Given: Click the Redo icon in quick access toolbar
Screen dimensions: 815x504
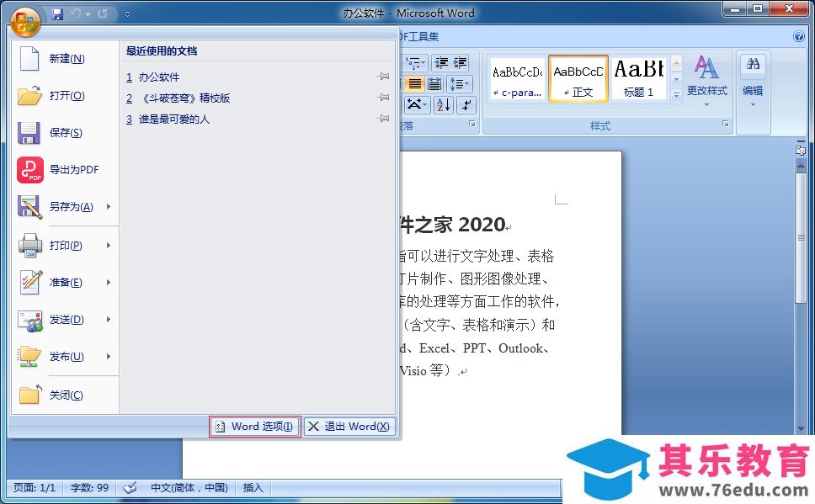Looking at the screenshot, I should [103, 14].
